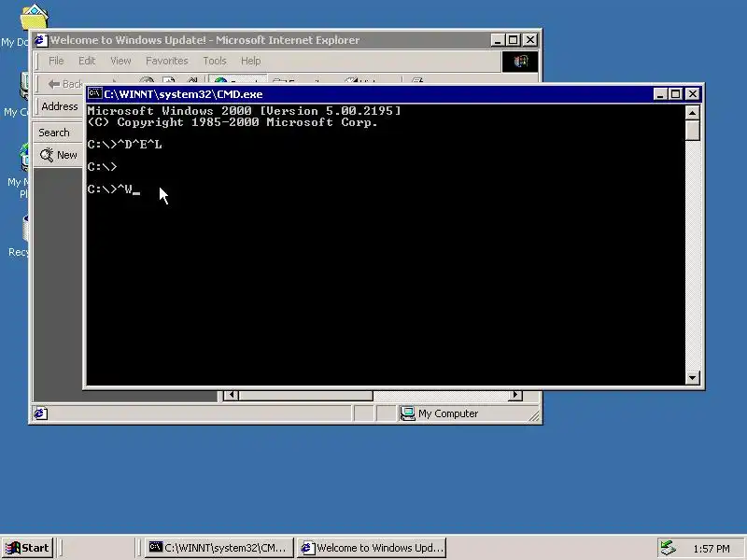747x560 pixels.
Task: Switch to CMD.exe taskbar button
Action: coord(218,548)
